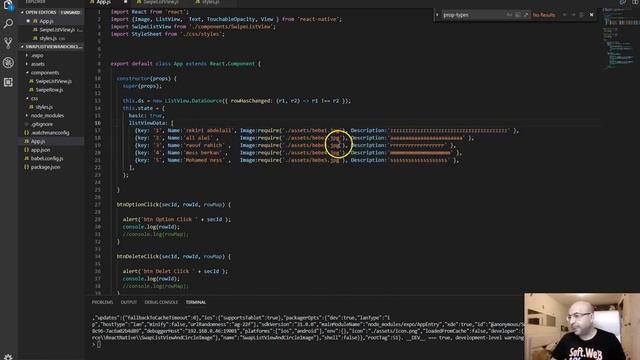Click 'export default' keyword on line 8
Viewport: 640px width, 360px height.
(131, 64)
